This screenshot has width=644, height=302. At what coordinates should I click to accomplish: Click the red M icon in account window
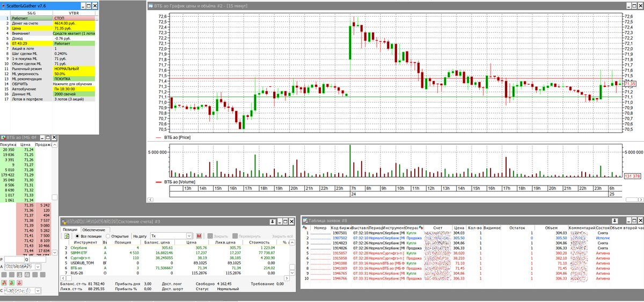199,236
